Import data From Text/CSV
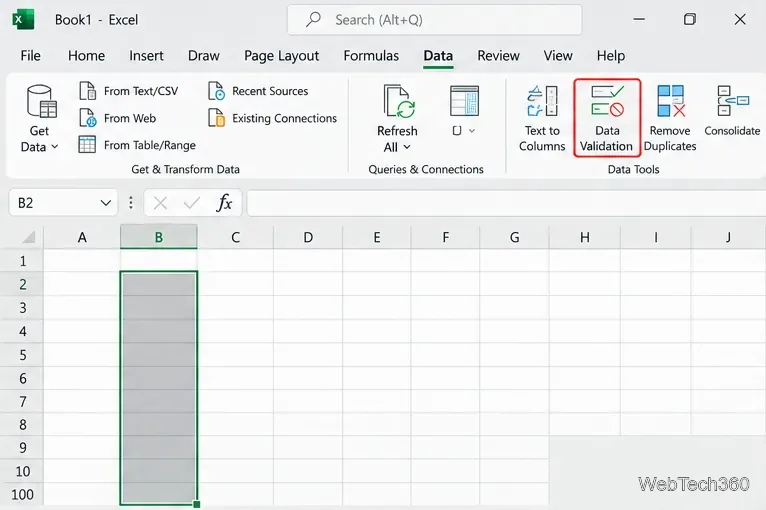Image resolution: width=766 pixels, height=510 pixels. pos(129,91)
